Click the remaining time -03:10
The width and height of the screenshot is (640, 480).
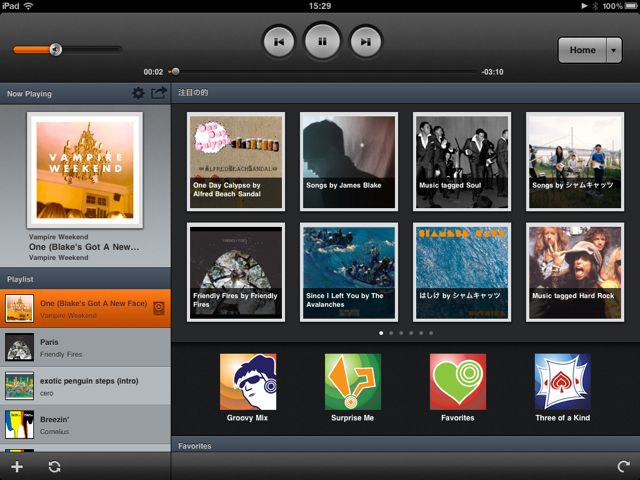[492, 72]
